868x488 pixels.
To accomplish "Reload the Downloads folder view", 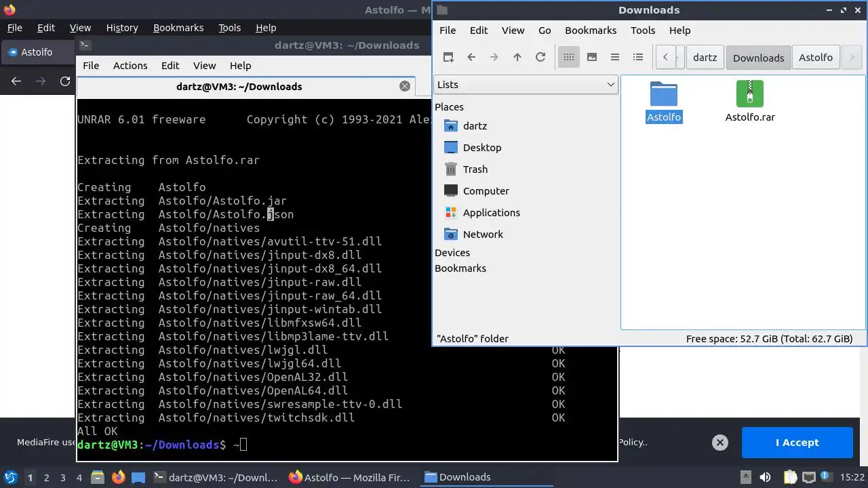I will (x=540, y=57).
